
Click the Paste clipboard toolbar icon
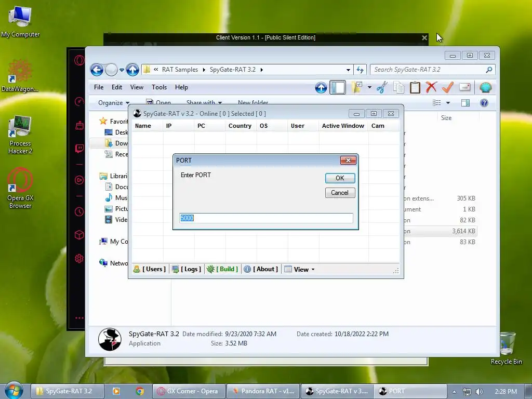pos(415,87)
